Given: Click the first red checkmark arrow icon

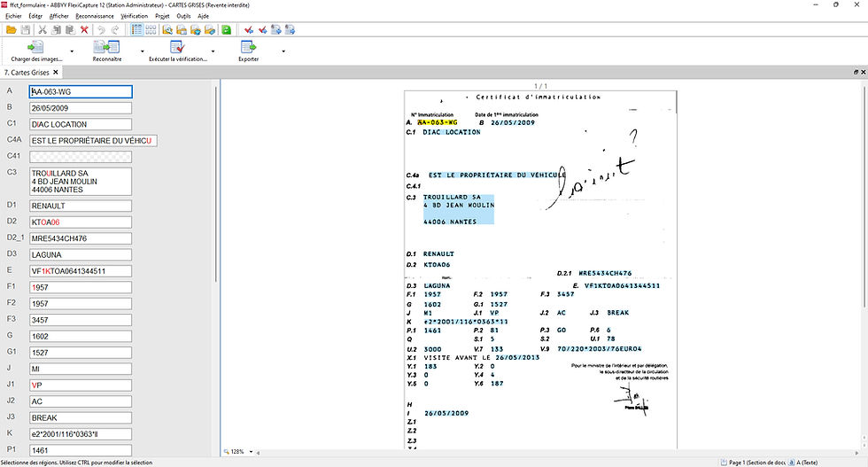Looking at the screenshot, I should 249,30.
